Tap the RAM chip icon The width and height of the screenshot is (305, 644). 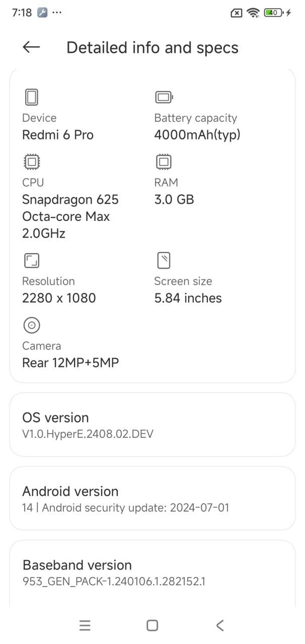point(164,162)
